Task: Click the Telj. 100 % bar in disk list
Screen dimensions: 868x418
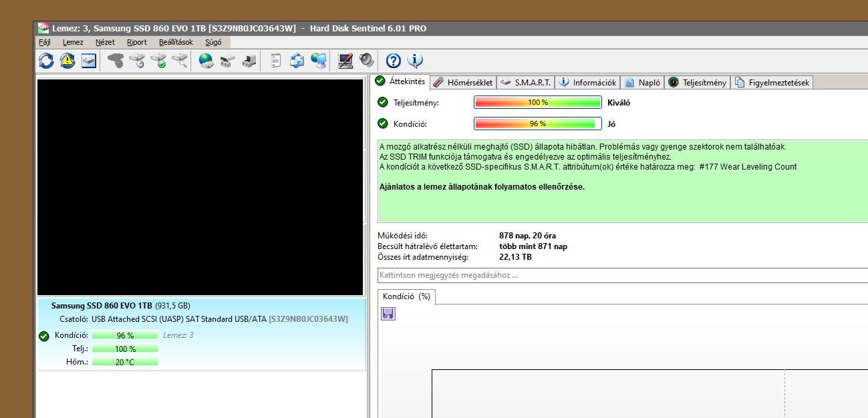Action: (x=125, y=349)
